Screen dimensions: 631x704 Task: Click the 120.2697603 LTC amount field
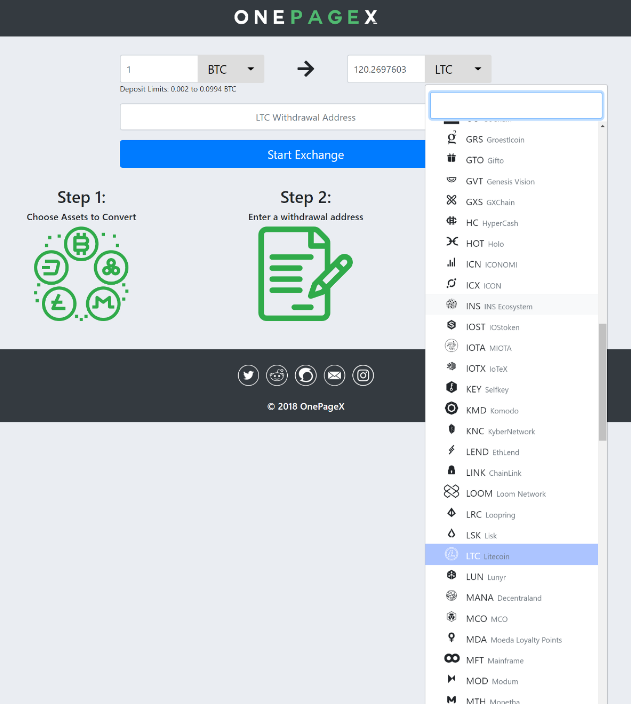(386, 69)
